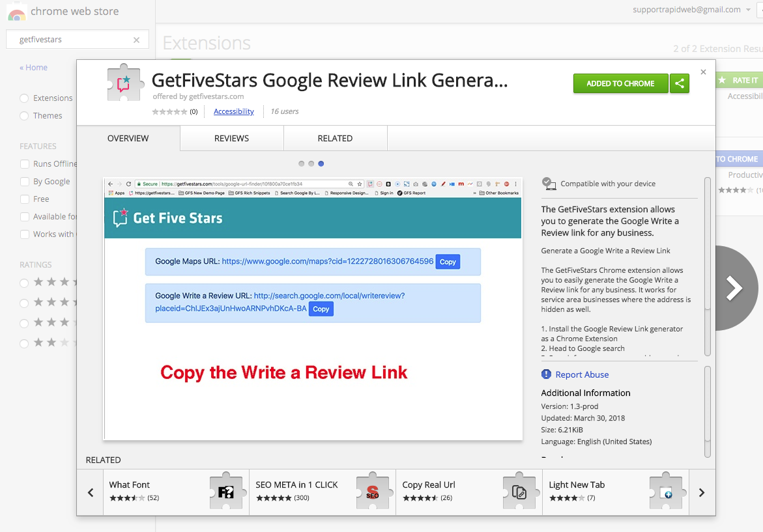This screenshot has height=532, width=763.
Task: Switch to the Related tab
Action: 336,139
